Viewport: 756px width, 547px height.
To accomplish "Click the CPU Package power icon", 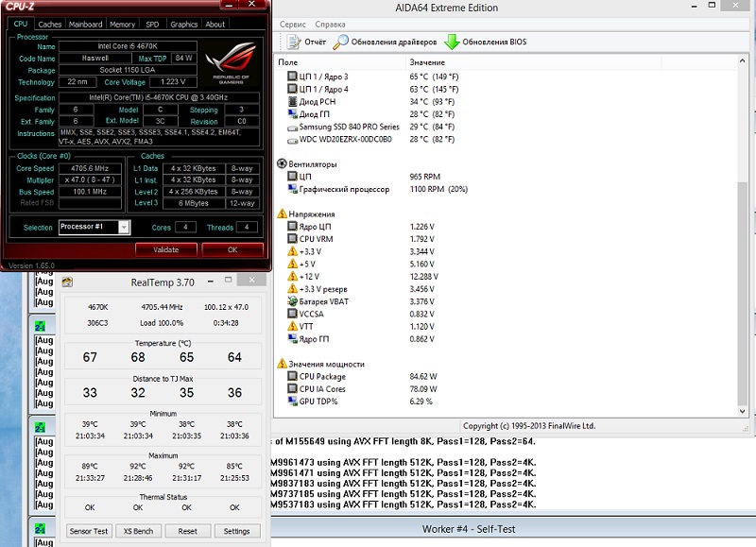I will click(292, 376).
